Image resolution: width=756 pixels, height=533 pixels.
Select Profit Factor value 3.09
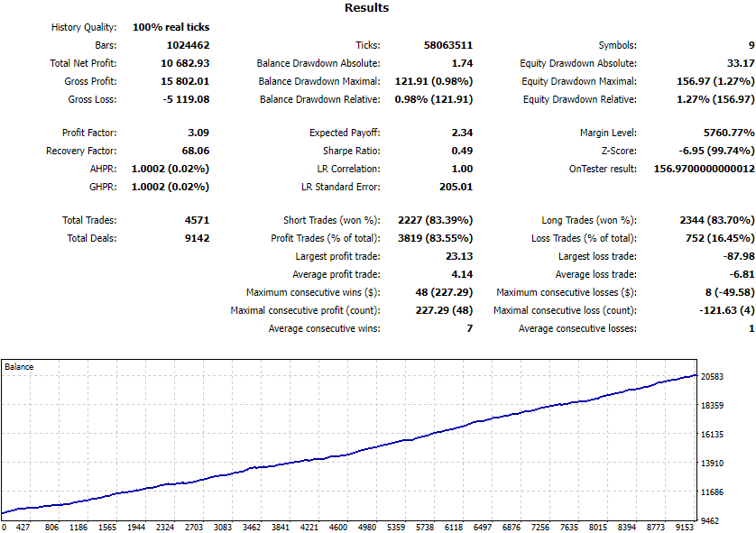pyautogui.click(x=198, y=133)
